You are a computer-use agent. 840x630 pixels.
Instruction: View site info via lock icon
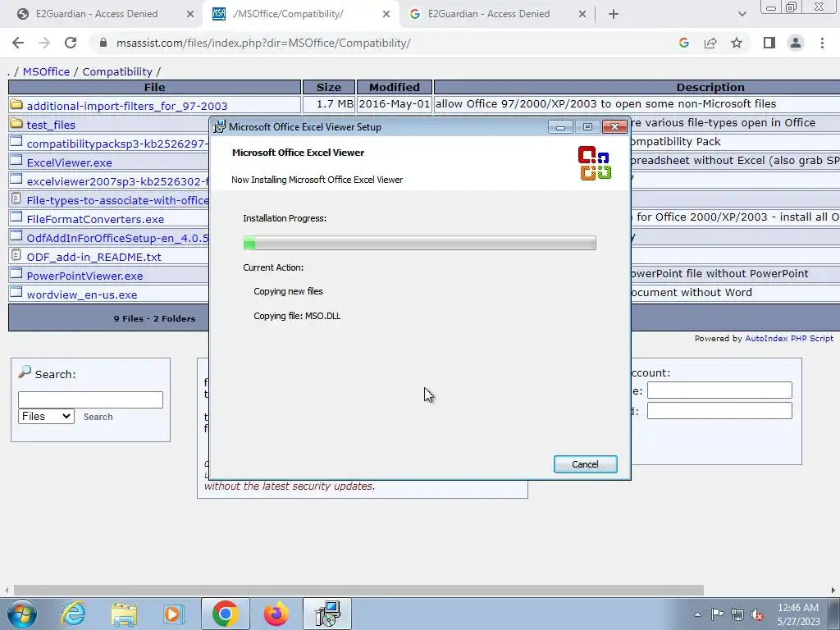point(103,43)
